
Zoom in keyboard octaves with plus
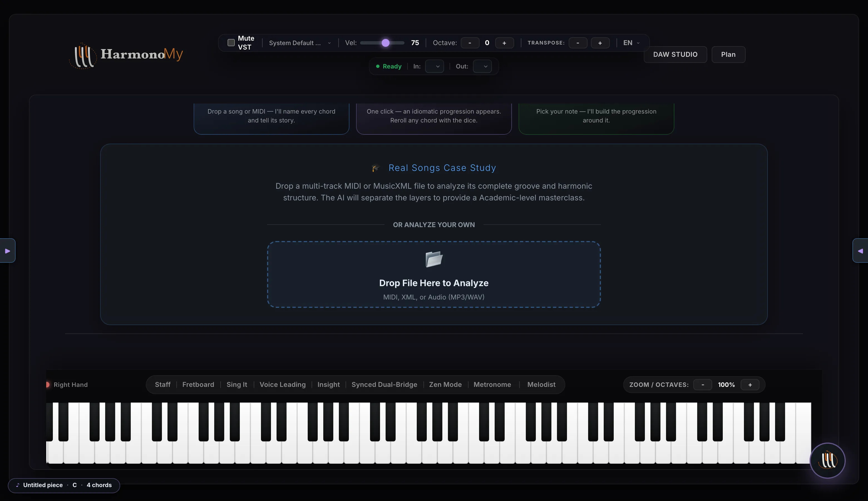pyautogui.click(x=750, y=385)
